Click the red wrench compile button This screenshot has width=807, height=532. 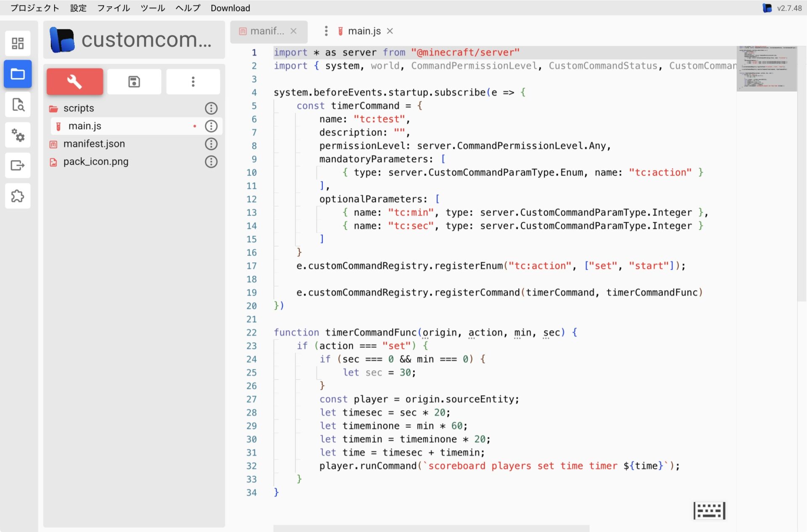[x=75, y=82]
